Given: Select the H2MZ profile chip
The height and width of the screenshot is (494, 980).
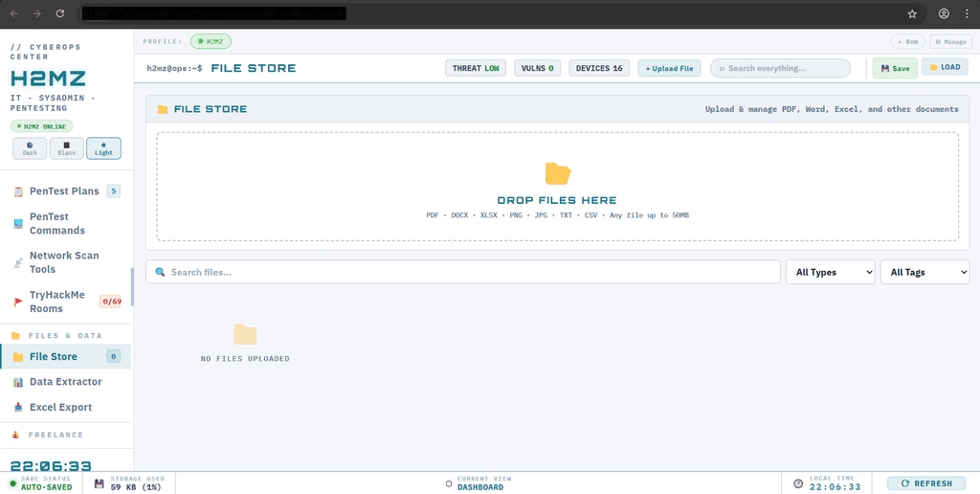Looking at the screenshot, I should point(211,42).
